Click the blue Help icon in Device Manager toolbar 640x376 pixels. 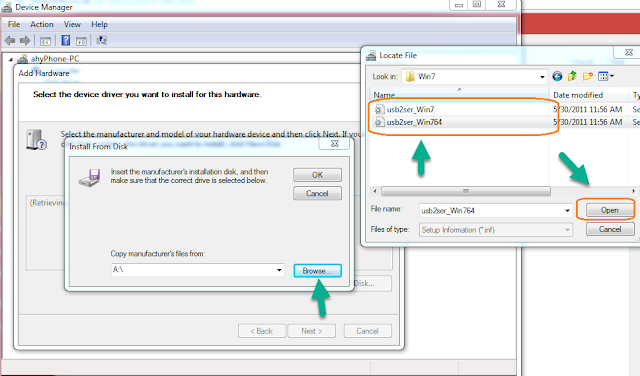click(65, 40)
